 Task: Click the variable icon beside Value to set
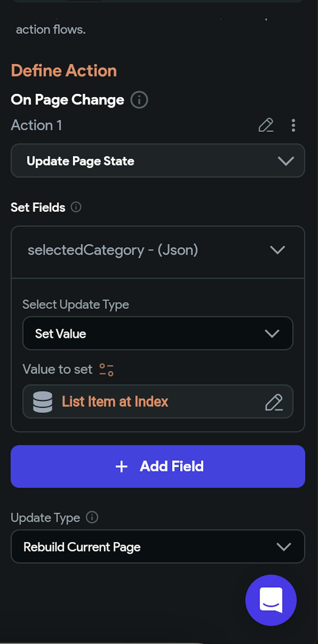coord(106,369)
